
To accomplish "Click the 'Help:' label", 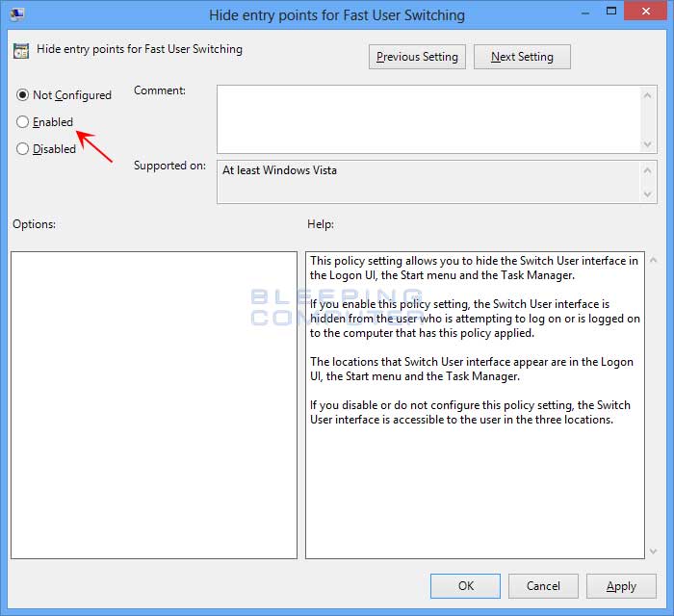I will 321,224.
